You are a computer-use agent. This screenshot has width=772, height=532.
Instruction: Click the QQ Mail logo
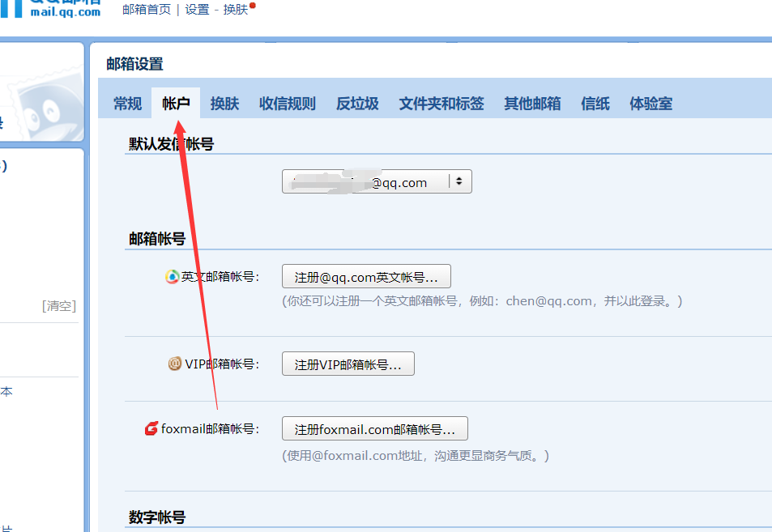click(x=51, y=9)
